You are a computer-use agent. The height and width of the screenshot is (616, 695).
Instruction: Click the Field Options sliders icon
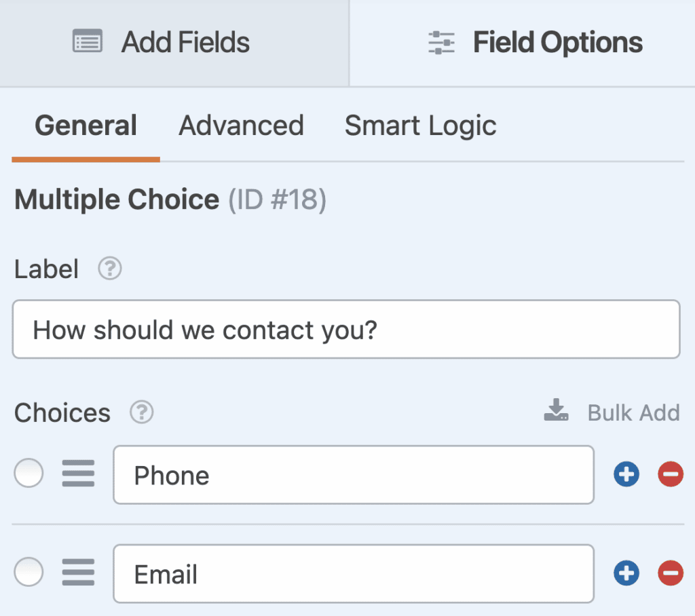(x=441, y=42)
